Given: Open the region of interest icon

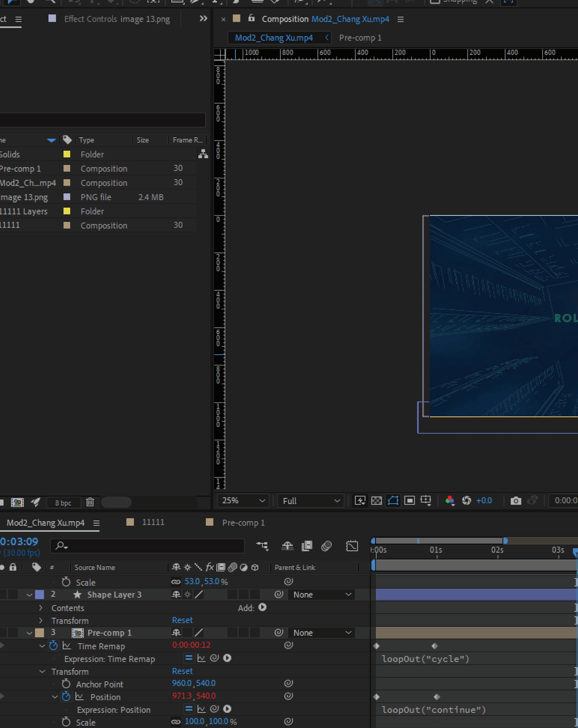Looking at the screenshot, I should pos(409,500).
